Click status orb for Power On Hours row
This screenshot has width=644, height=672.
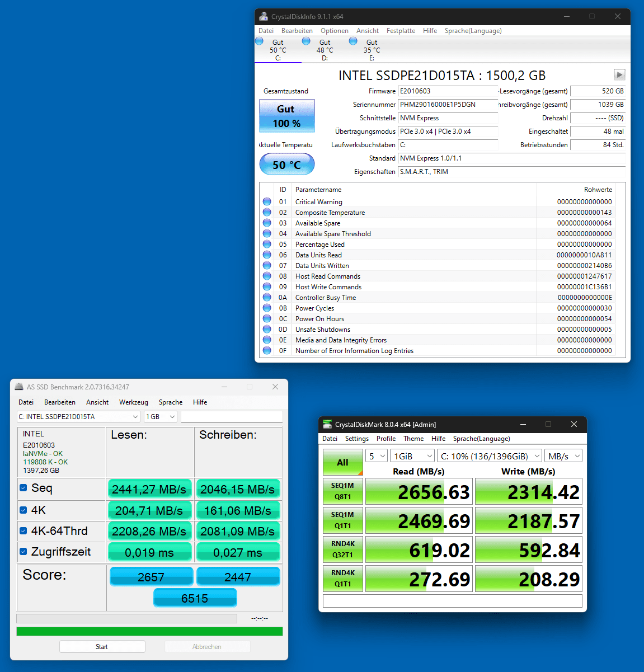(267, 318)
